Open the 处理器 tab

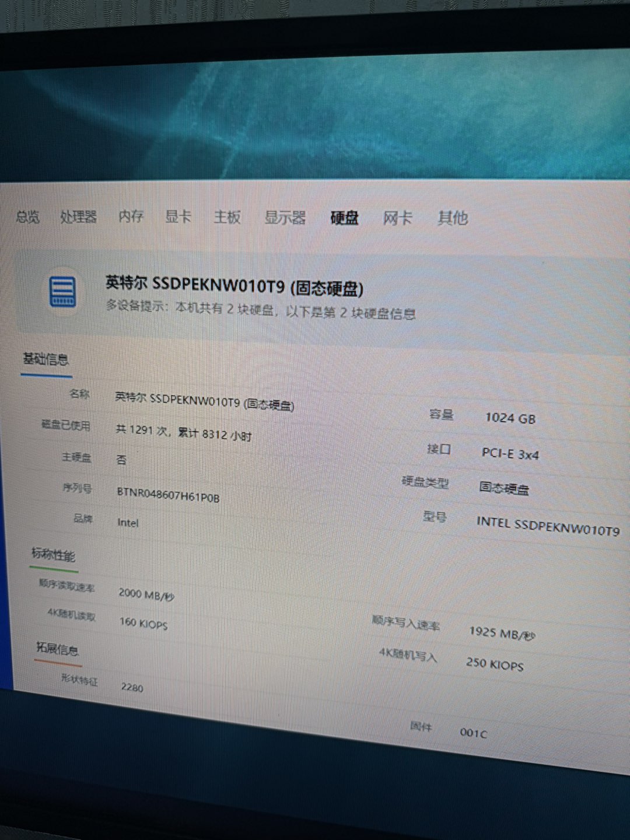pos(78,217)
